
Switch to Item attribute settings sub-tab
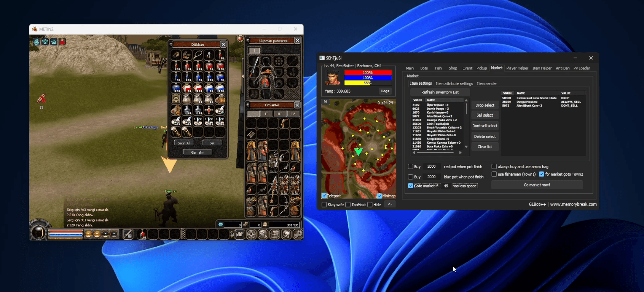click(x=454, y=83)
